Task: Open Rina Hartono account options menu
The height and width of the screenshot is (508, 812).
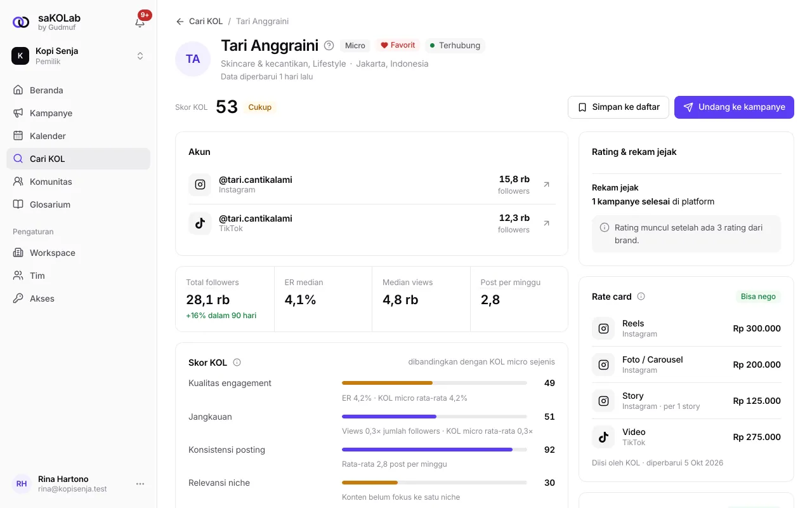Action: point(140,484)
